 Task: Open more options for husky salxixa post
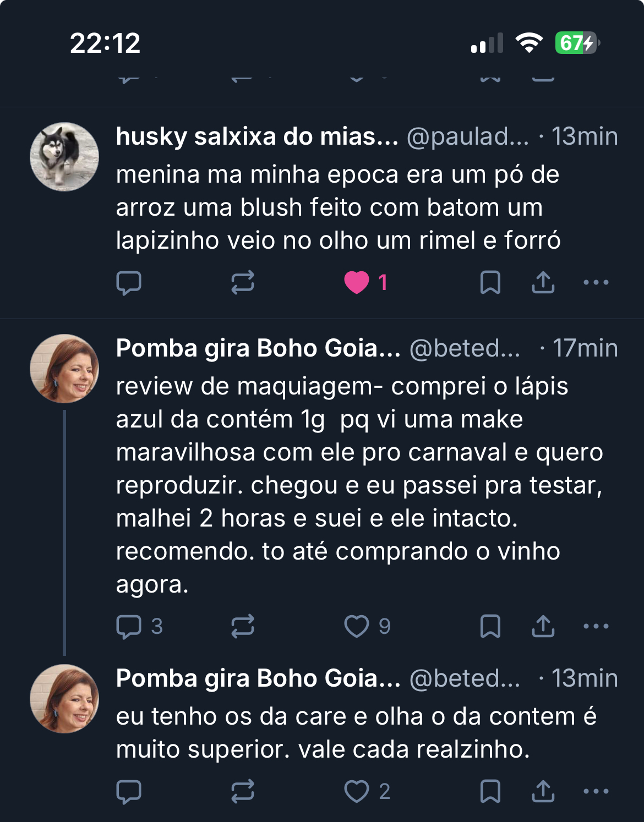596,283
